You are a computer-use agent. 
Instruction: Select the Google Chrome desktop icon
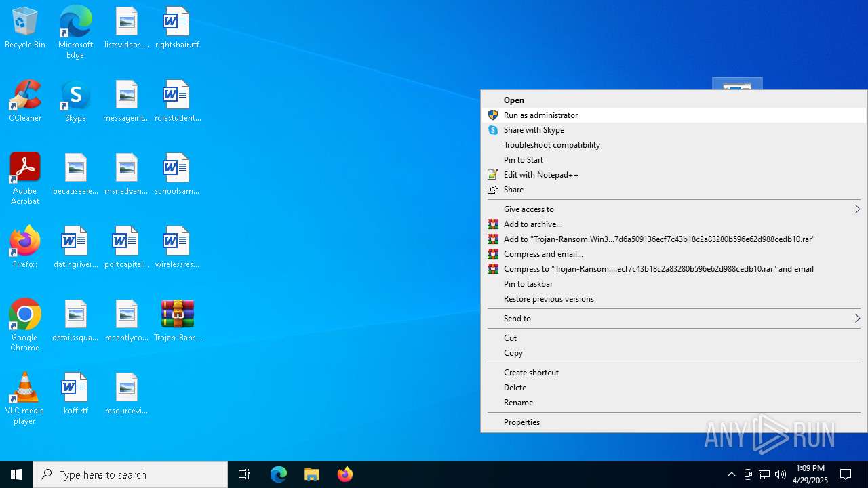(25, 325)
